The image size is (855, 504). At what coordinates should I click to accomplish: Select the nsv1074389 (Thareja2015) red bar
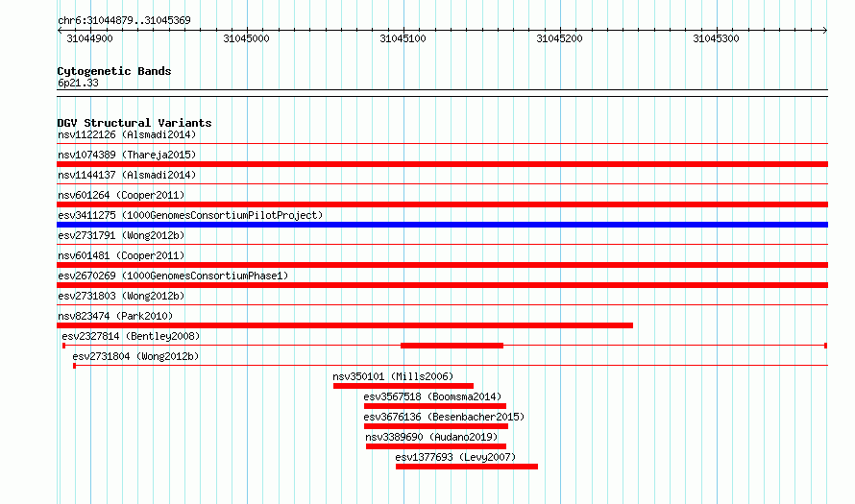442,164
